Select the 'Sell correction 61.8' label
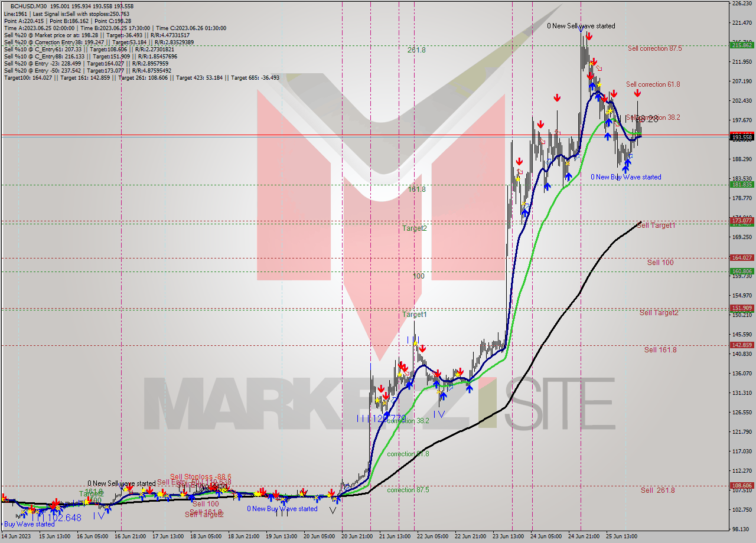This screenshot has height=543, width=756. coord(653,84)
